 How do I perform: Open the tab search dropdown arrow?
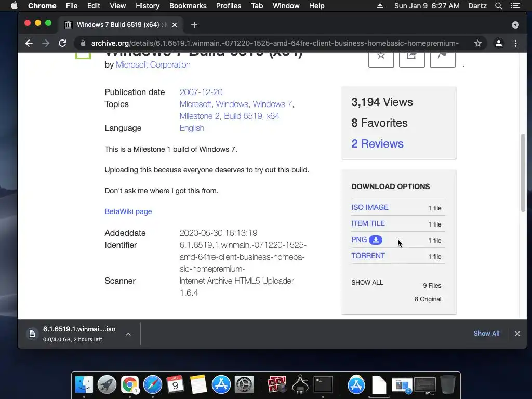[x=515, y=25]
